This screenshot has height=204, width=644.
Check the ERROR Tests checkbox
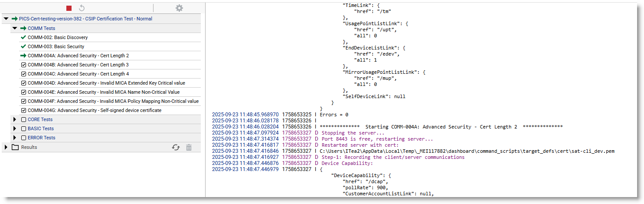(x=24, y=138)
